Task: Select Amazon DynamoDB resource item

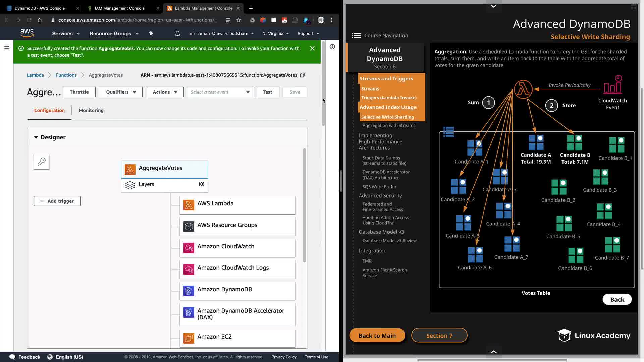Action: coord(237,290)
